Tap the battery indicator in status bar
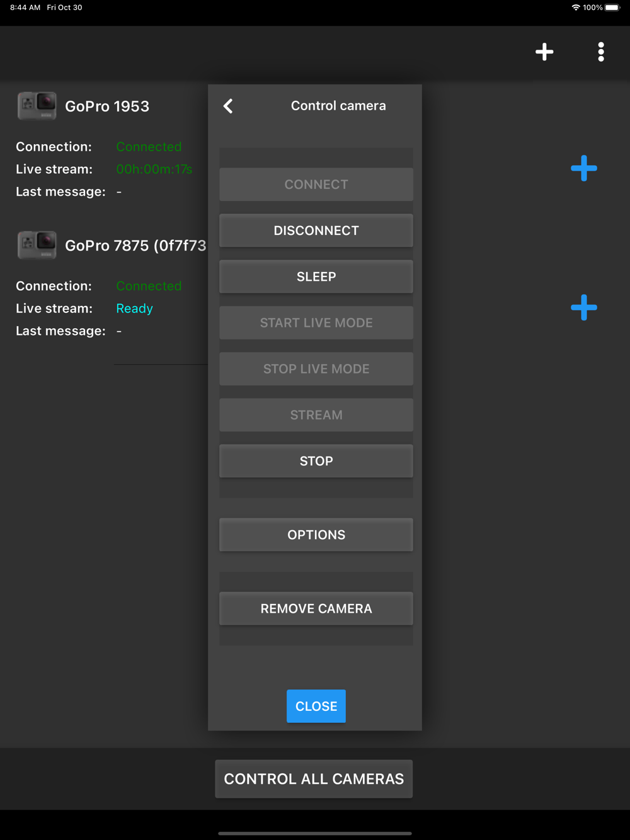This screenshot has width=630, height=840. click(x=613, y=8)
